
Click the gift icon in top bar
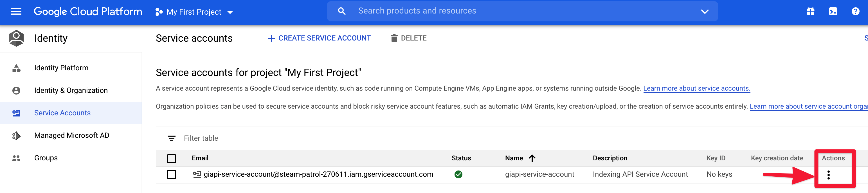click(x=810, y=12)
